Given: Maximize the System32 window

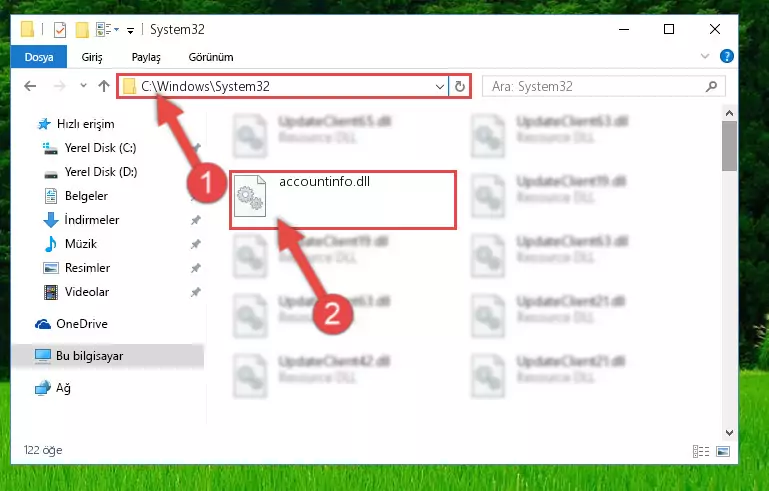Looking at the screenshot, I should tap(668, 29).
